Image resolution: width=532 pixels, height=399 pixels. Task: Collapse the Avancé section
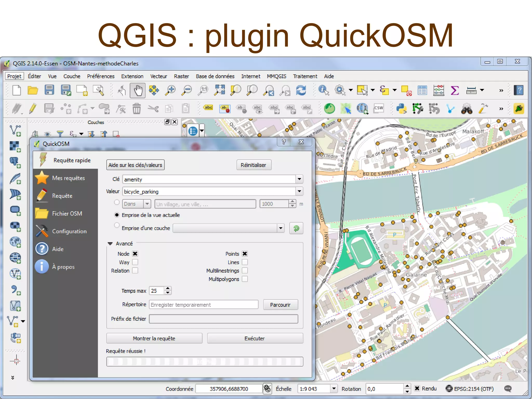click(110, 244)
